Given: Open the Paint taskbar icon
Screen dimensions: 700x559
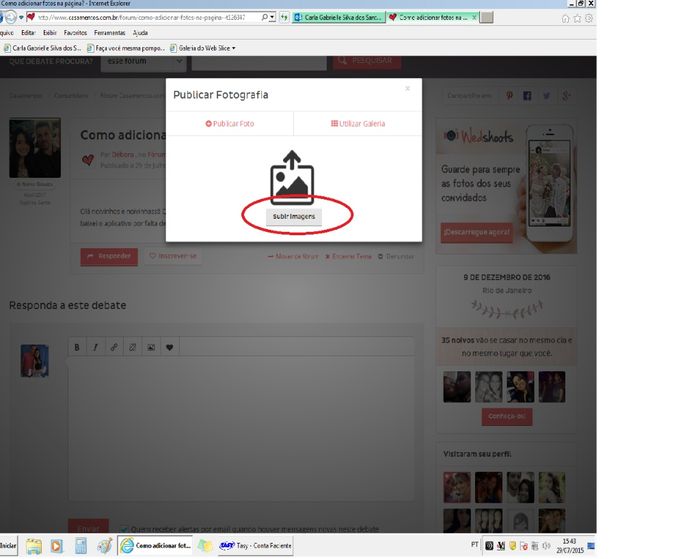Looking at the screenshot, I should pos(104,546).
